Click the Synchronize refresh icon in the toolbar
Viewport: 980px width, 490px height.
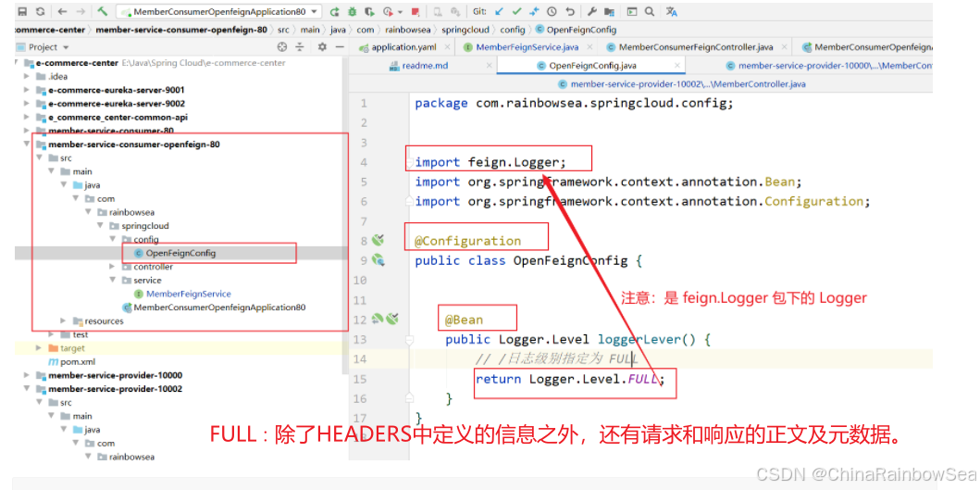(x=40, y=11)
